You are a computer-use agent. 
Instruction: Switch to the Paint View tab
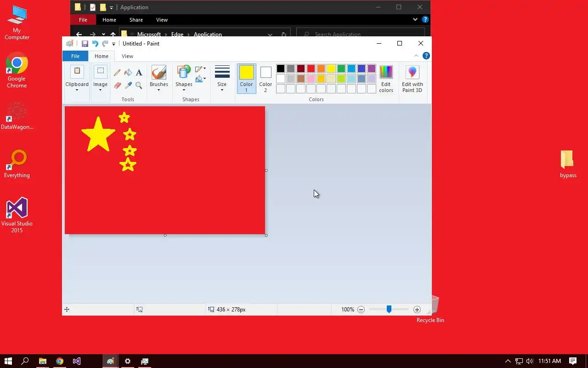click(x=127, y=56)
